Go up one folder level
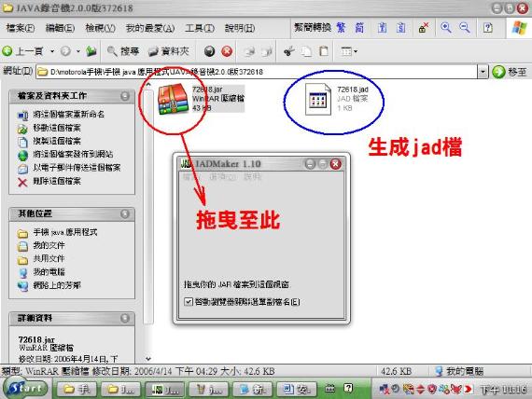This screenshot has height=399, width=532. (x=91, y=51)
